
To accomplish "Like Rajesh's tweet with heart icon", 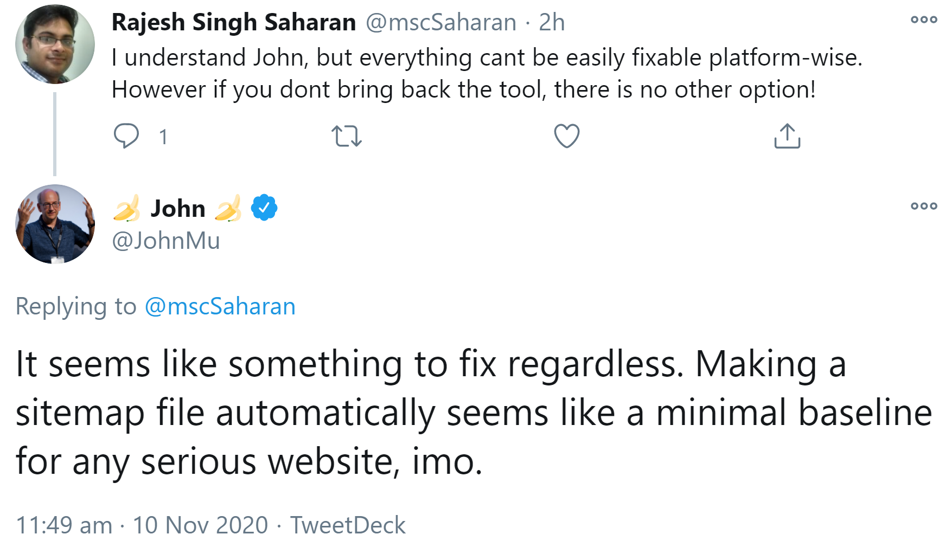I will pos(566,136).
